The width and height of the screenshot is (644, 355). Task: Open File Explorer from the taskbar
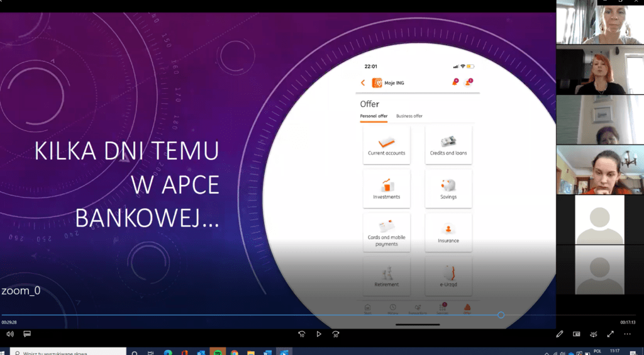[x=250, y=352]
